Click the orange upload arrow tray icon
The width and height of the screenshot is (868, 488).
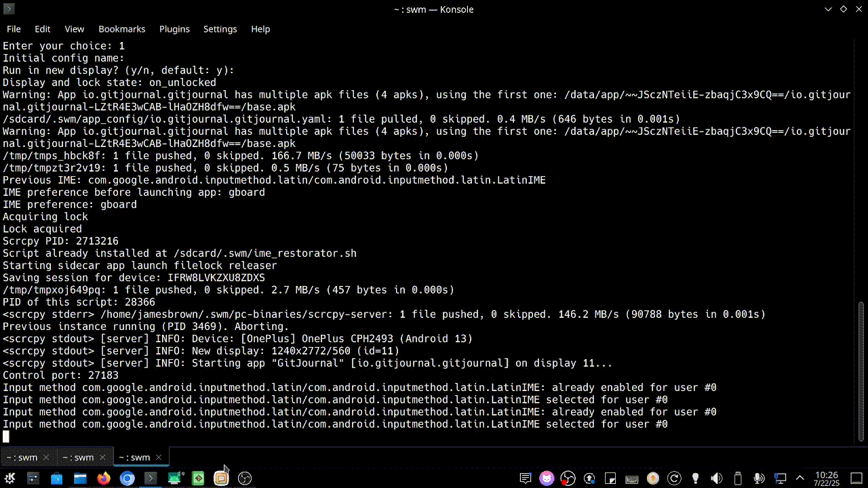coord(652,479)
